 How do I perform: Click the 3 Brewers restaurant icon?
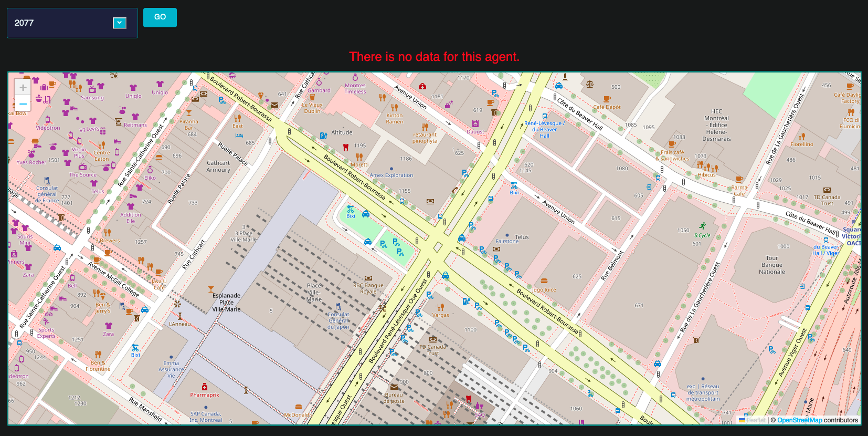coord(108,232)
